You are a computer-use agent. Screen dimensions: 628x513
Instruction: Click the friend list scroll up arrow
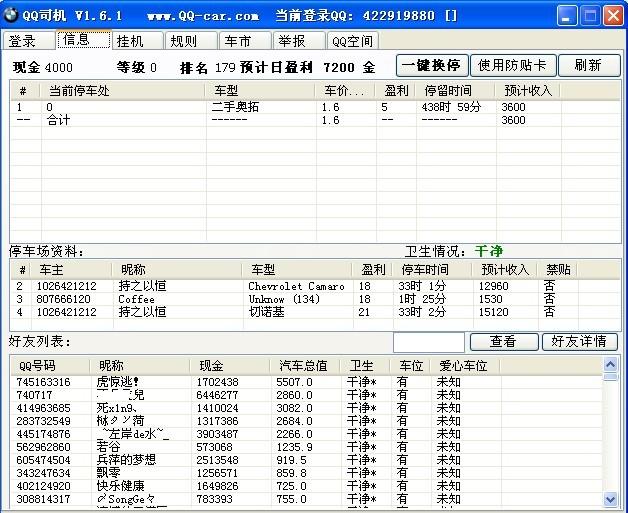tap(610, 364)
